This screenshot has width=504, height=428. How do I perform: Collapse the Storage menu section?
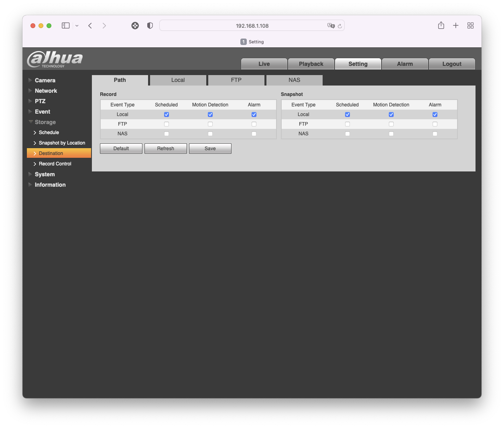(45, 122)
